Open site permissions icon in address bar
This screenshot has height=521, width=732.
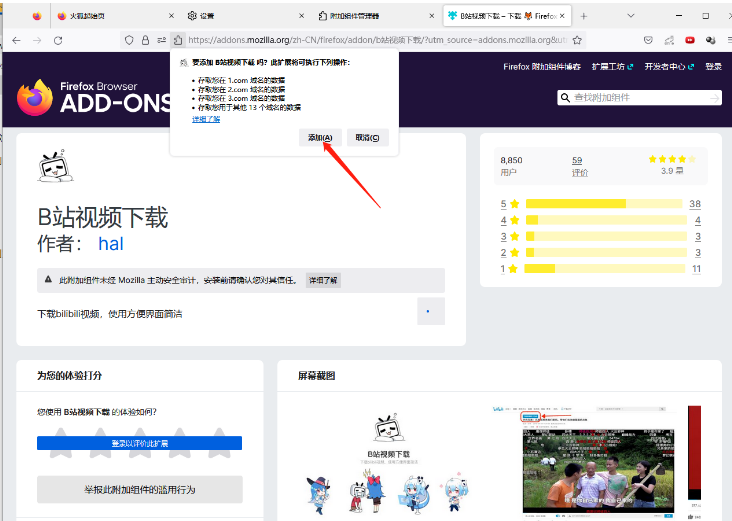162,41
